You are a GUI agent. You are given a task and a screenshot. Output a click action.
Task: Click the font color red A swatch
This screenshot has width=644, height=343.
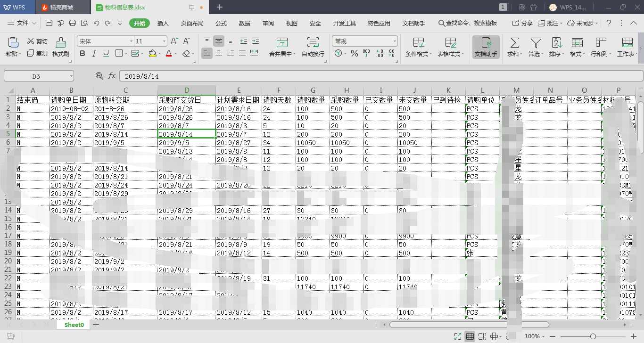pyautogui.click(x=168, y=53)
